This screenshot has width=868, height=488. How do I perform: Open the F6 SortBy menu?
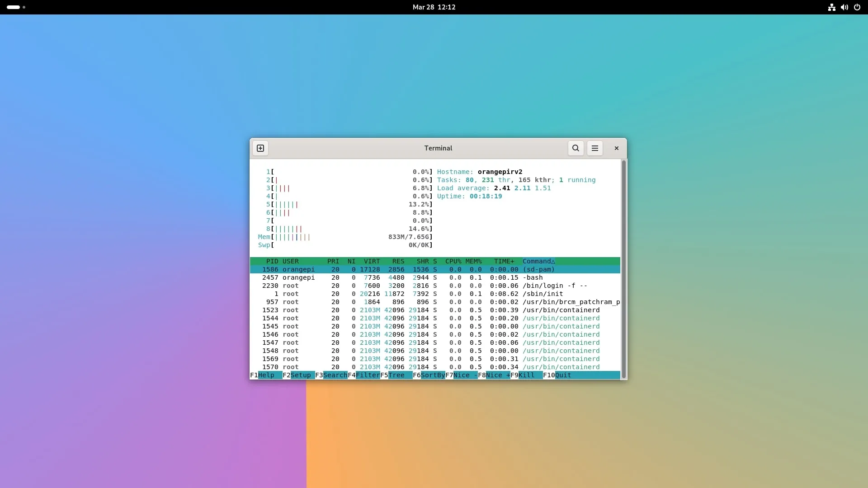432,375
